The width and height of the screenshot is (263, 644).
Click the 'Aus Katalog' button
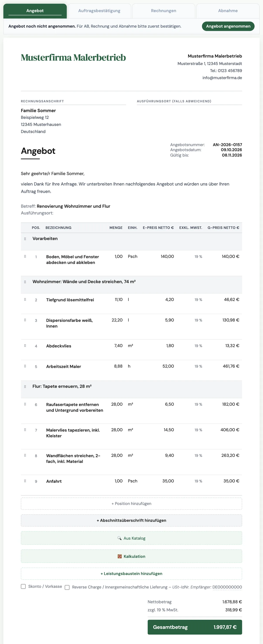131,538
